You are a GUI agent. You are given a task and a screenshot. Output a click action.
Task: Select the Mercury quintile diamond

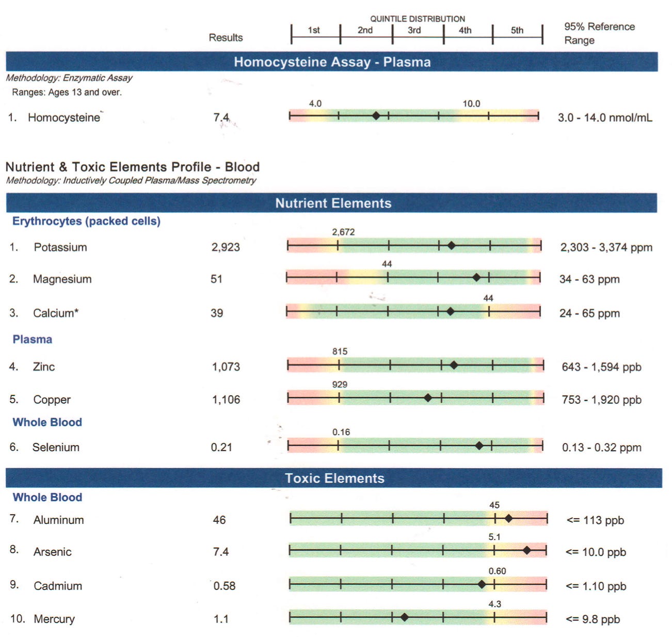click(404, 617)
